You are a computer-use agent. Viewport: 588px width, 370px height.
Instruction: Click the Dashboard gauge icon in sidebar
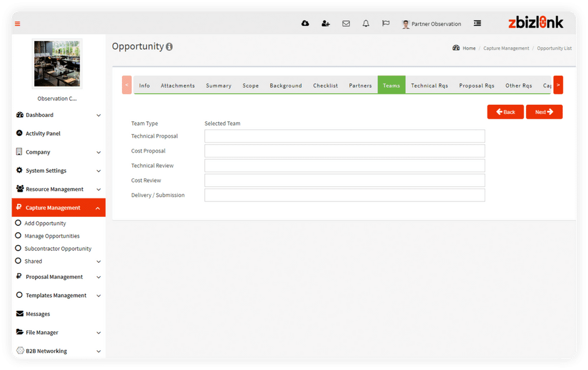20,115
